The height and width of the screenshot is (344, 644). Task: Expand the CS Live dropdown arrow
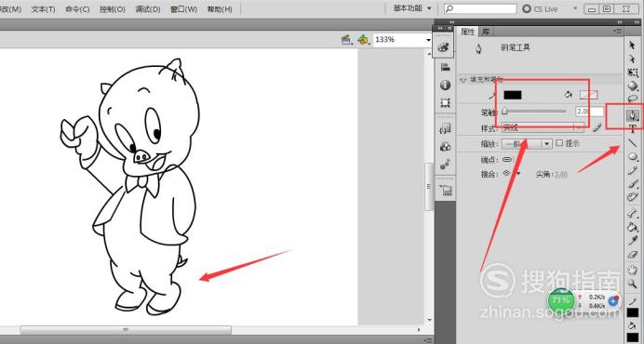(575, 8)
